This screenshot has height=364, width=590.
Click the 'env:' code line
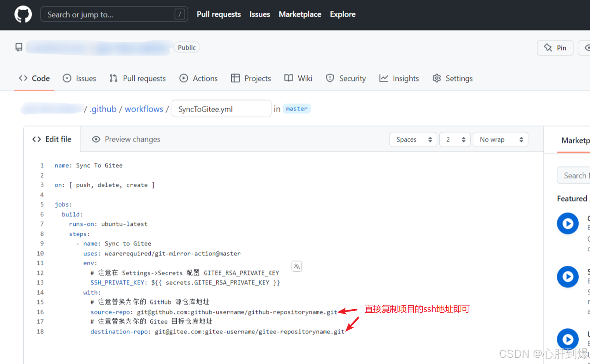[90, 263]
